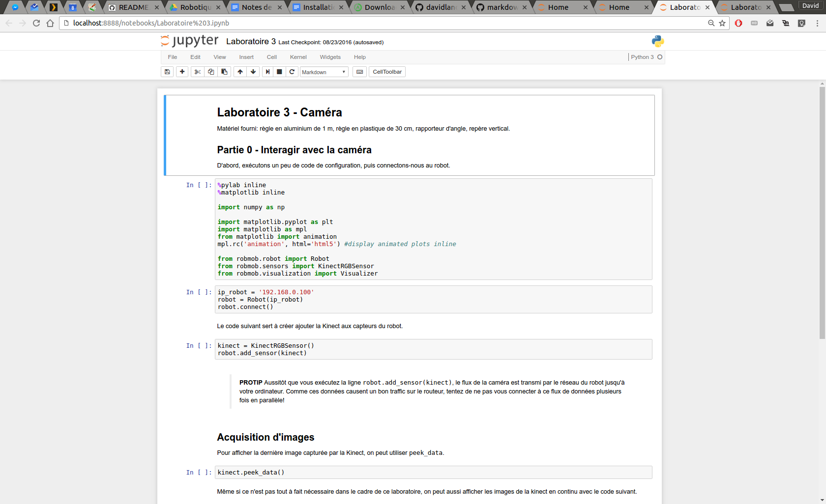Viewport: 826px width, 504px height.
Task: Rename notebook by clicking Laboratoire 3 title
Action: 251,42
